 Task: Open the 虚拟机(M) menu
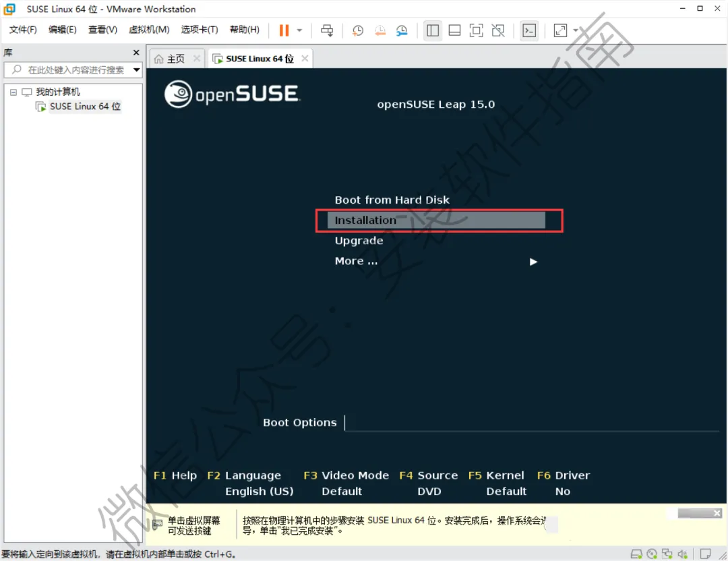pos(149,30)
